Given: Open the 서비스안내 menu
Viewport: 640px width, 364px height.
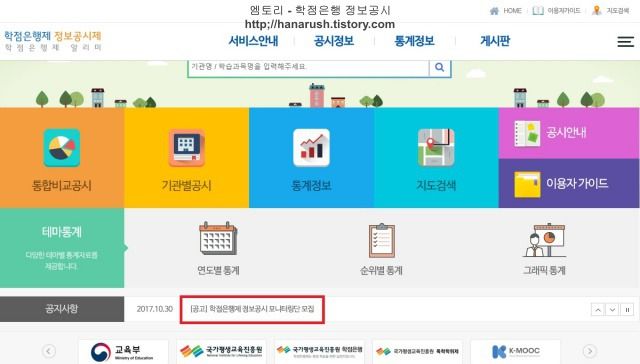Looking at the screenshot, I should (x=253, y=41).
